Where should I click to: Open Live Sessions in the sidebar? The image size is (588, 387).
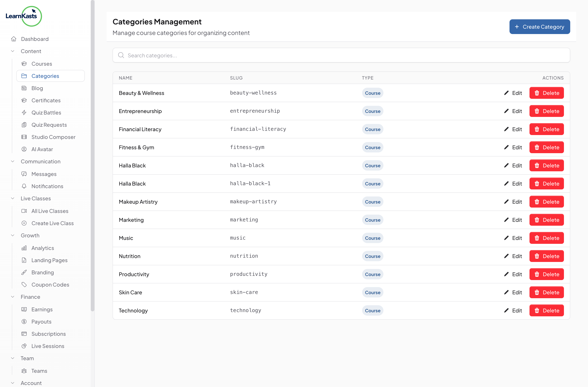[50, 346]
